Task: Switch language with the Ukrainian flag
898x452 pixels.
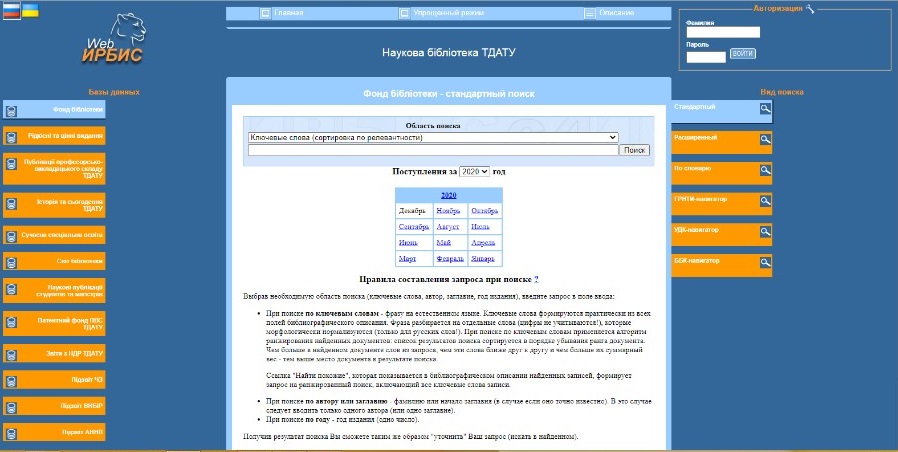Action: tap(30, 10)
